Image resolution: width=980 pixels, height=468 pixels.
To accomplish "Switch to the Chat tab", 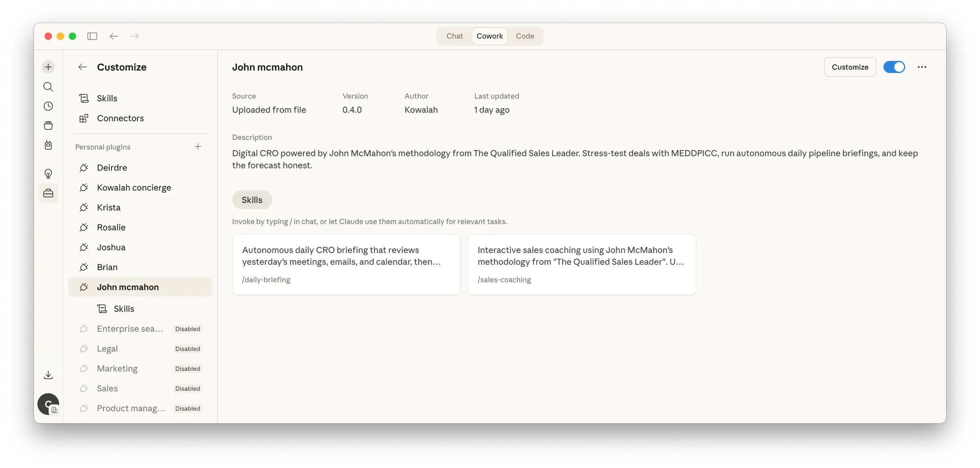I will (x=454, y=36).
